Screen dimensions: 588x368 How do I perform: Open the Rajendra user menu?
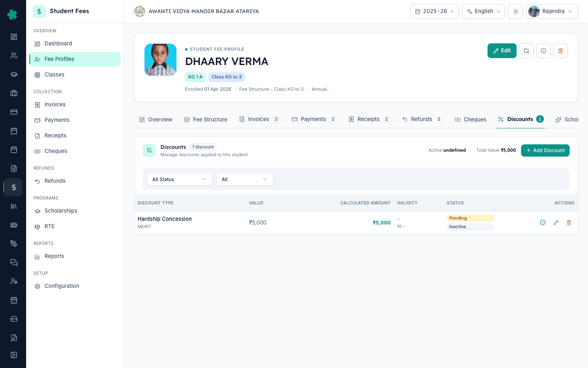click(552, 11)
